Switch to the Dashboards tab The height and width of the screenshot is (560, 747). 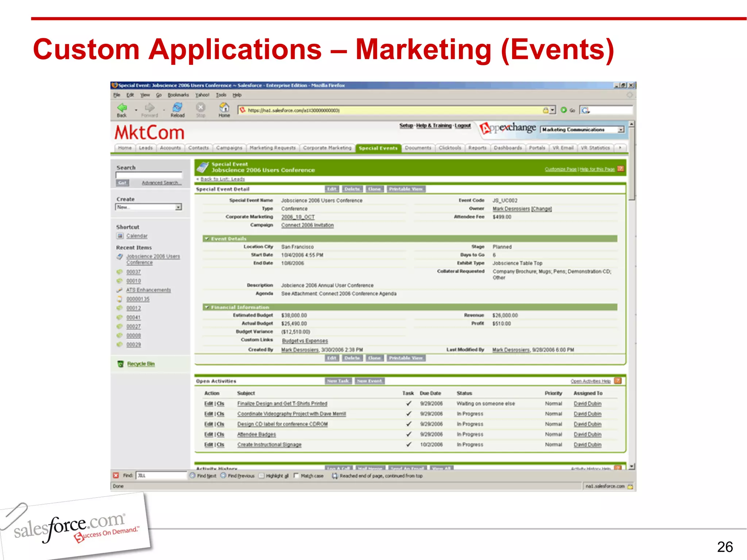[x=508, y=148]
